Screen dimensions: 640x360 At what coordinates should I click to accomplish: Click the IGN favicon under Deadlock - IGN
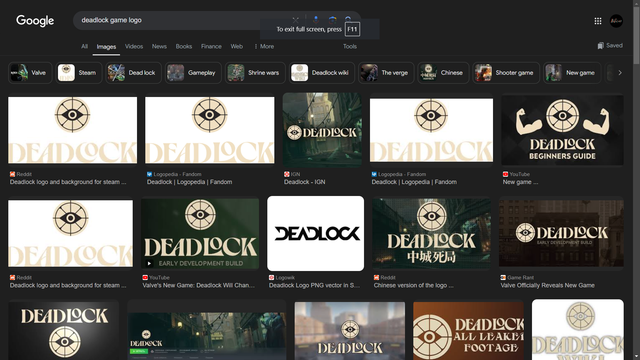pyautogui.click(x=287, y=174)
